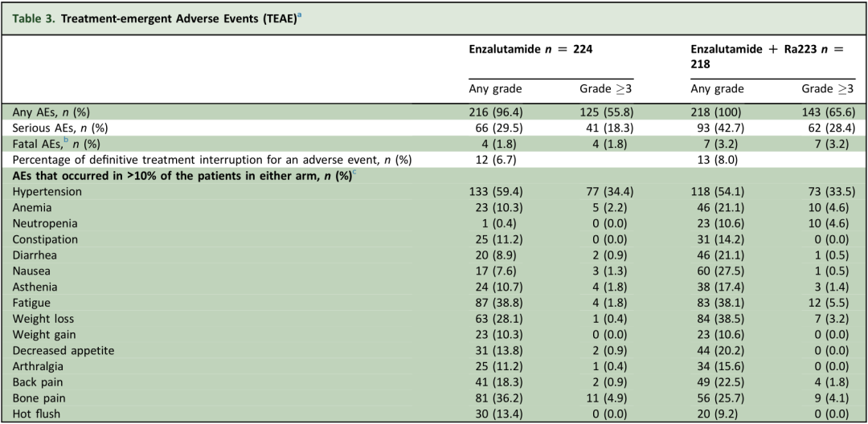Select the title 'Table 3. Treatment-emergent Adverse Events (TEAE)'
Image resolution: width=868 pixels, height=424 pixels.
pos(156,18)
